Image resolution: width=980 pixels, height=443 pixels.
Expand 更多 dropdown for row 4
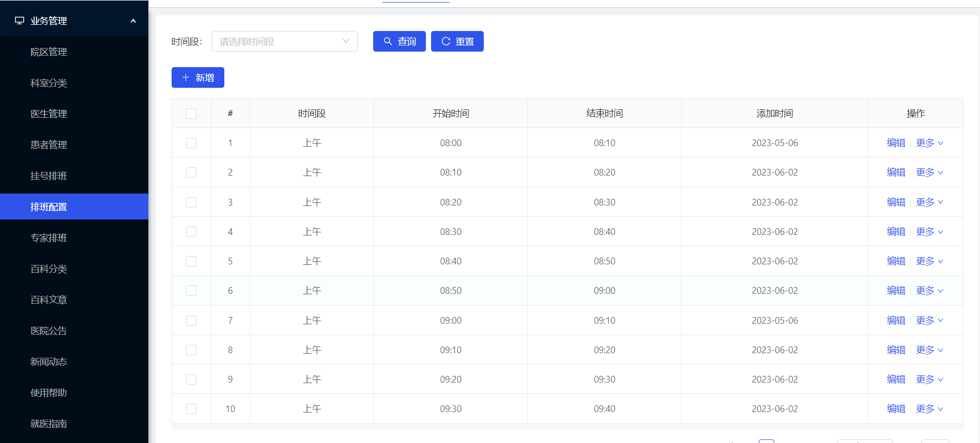click(x=930, y=232)
